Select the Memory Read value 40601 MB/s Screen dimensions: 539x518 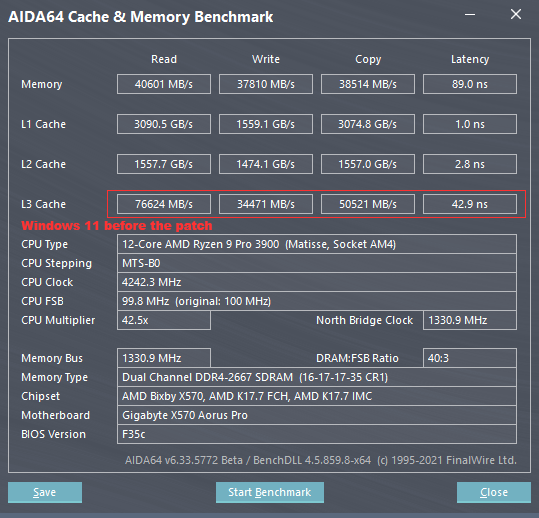[164, 84]
